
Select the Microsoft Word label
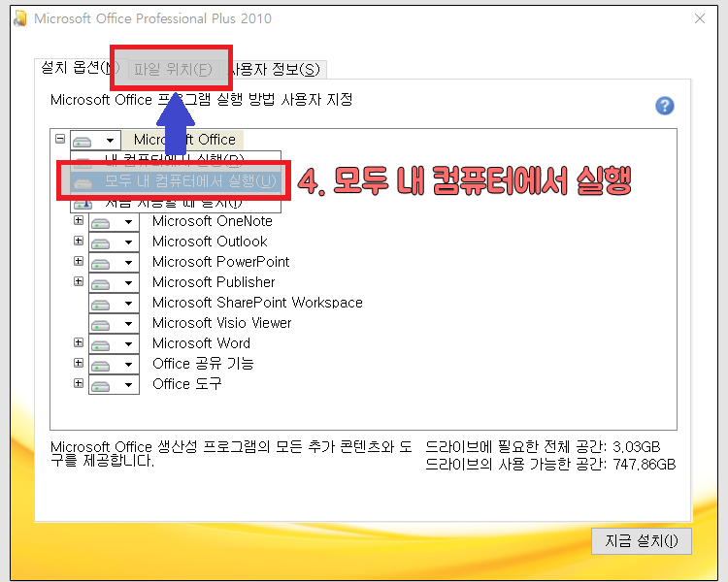201,343
